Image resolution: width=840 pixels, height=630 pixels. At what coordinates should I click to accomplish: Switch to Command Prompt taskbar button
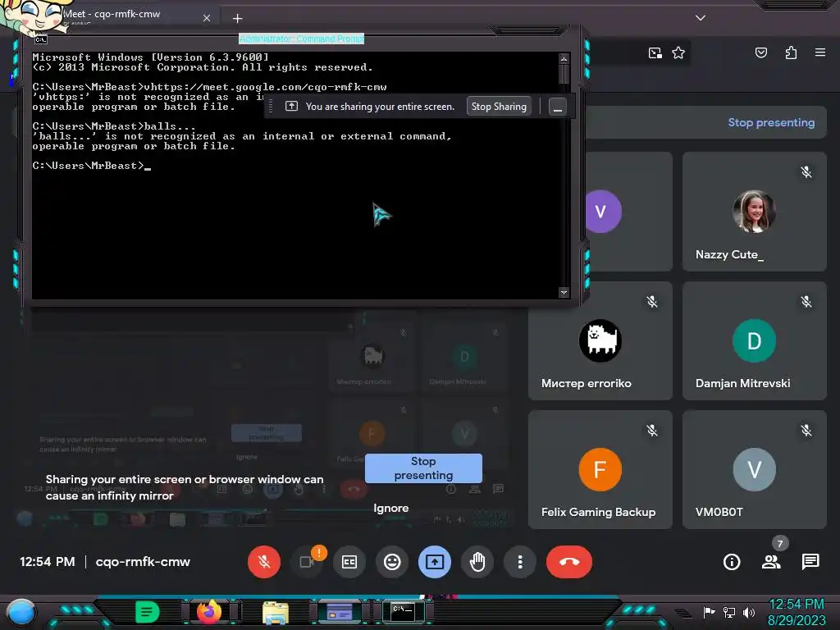[403, 611]
